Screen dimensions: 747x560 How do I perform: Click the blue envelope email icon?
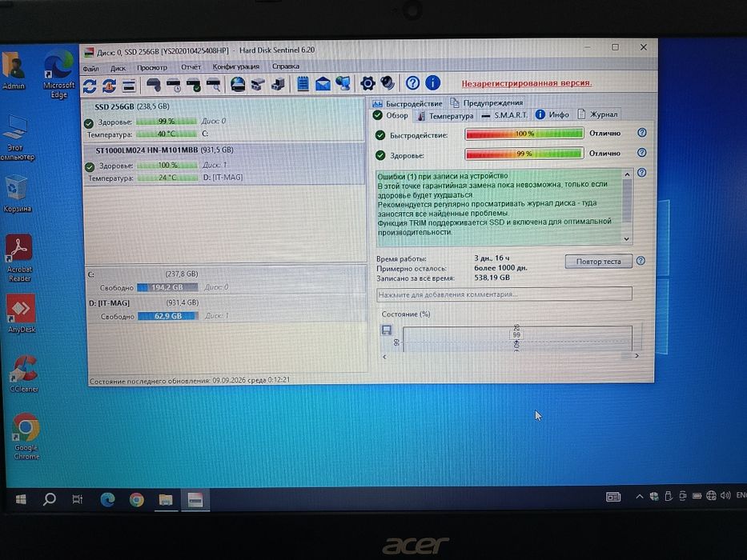(x=323, y=84)
